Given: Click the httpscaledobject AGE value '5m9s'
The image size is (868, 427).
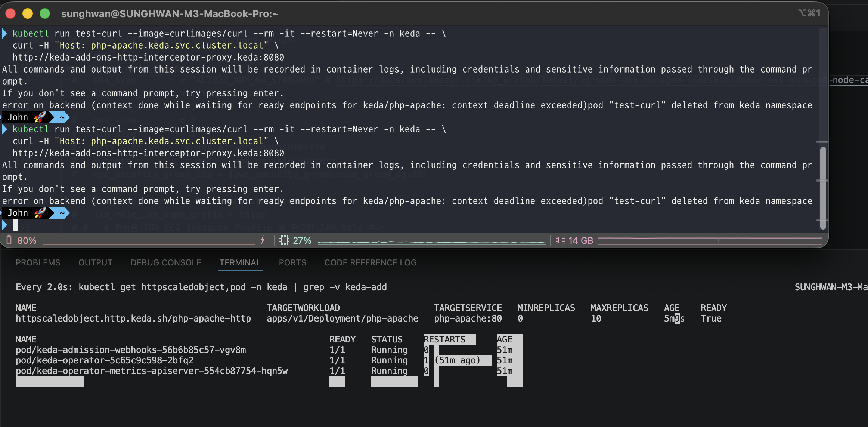Looking at the screenshot, I should coord(674,319).
